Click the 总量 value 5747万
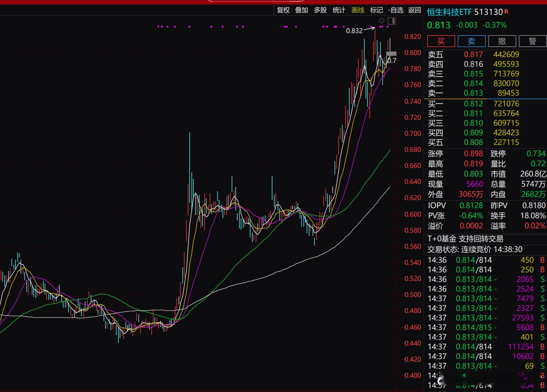The height and width of the screenshot is (392, 547). (534, 184)
